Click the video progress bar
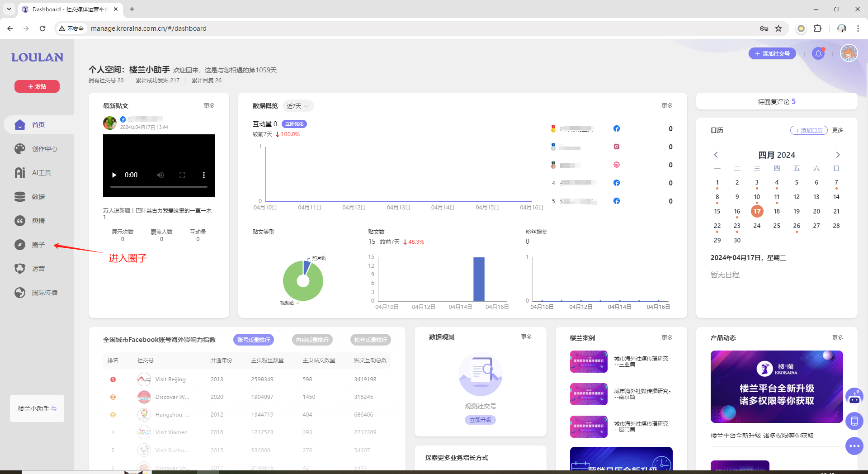 (159, 187)
